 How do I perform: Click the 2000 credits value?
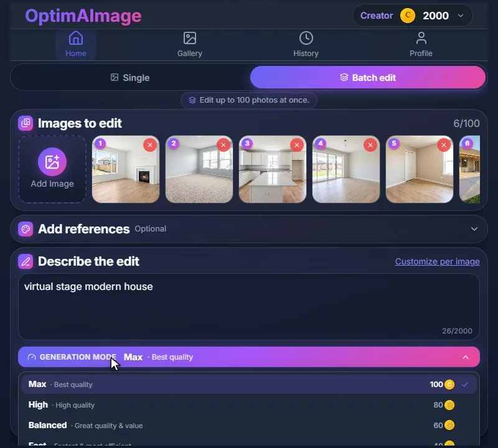tap(435, 16)
